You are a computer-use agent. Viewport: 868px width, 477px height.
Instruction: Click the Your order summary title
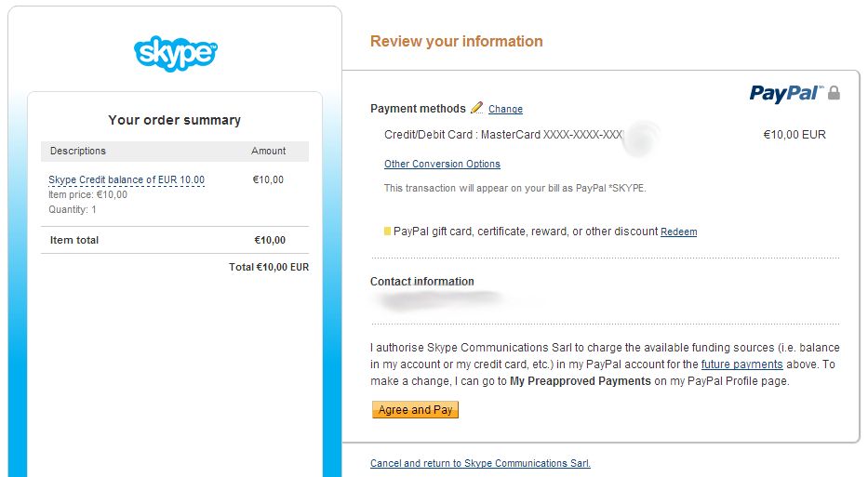tap(175, 120)
